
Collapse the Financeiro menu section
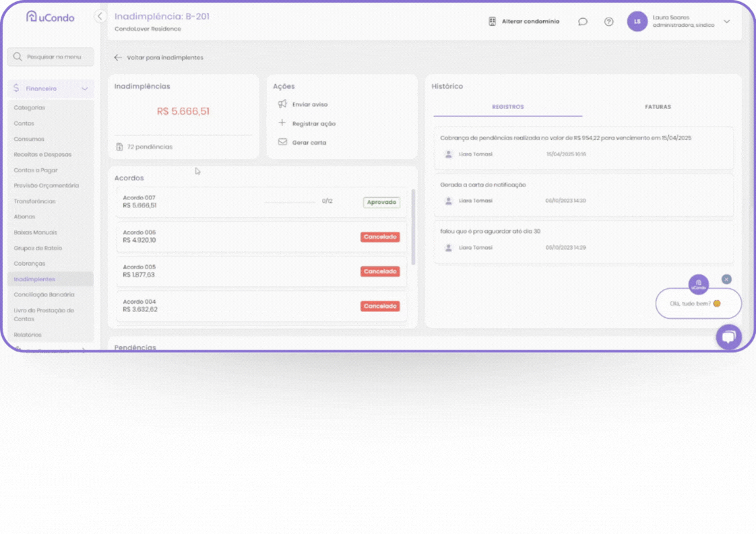coord(84,89)
